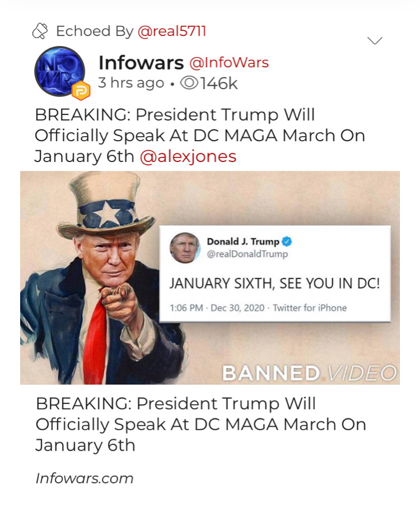Click the @realDonaldTrump handle in the tweet
420x505 pixels.
tap(247, 254)
